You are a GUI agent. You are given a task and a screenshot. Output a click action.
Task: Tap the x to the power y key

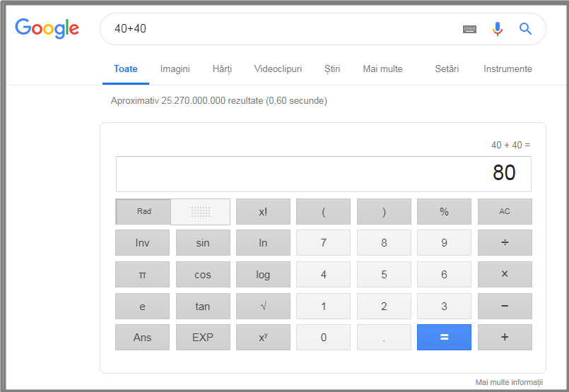[263, 337]
